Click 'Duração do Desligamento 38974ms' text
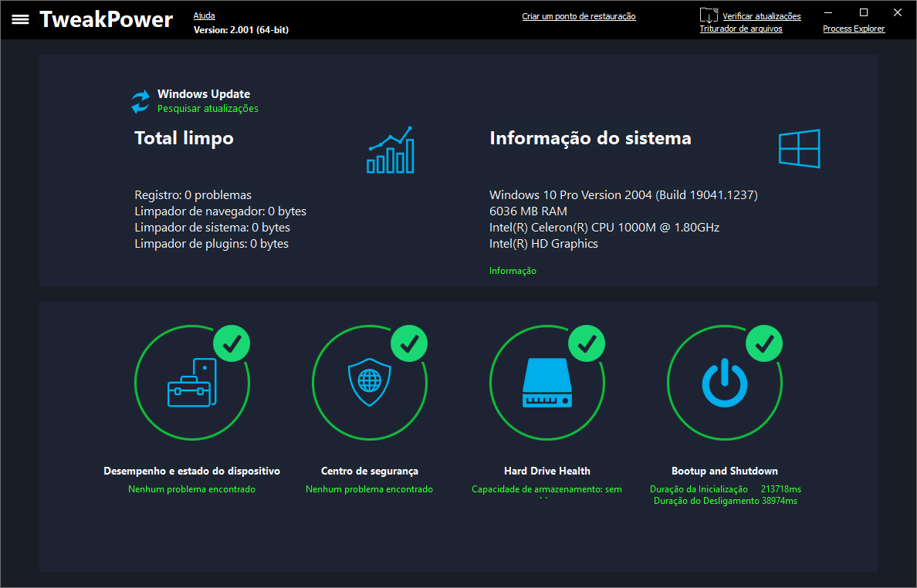The width and height of the screenshot is (917, 588). click(725, 501)
